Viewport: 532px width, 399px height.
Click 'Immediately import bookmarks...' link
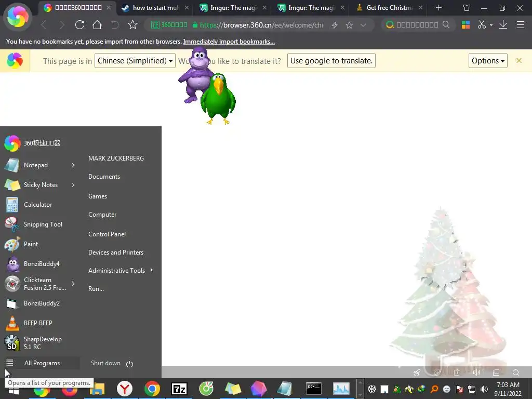(229, 42)
